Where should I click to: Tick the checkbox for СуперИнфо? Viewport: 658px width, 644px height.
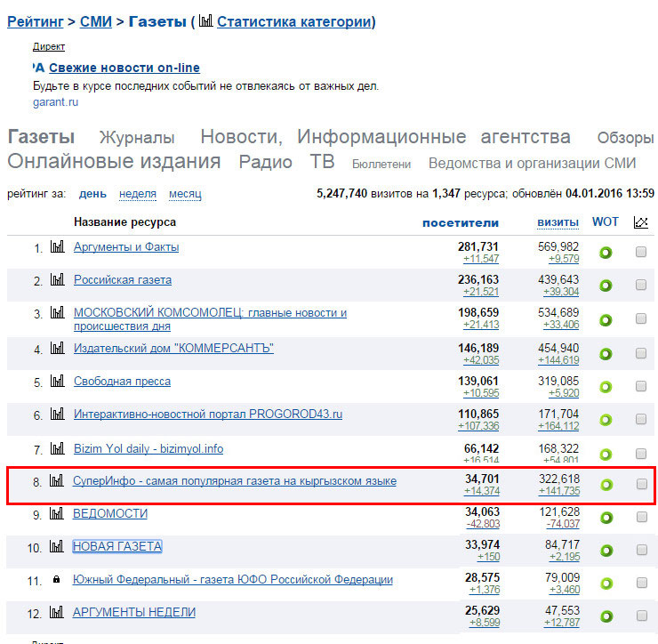[642, 484]
